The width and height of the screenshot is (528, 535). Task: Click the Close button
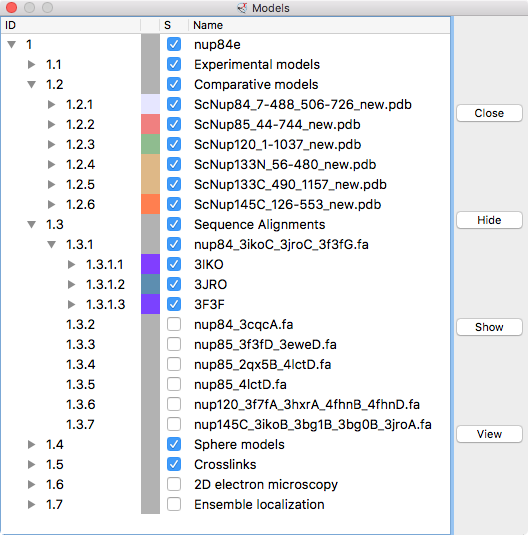click(x=489, y=113)
